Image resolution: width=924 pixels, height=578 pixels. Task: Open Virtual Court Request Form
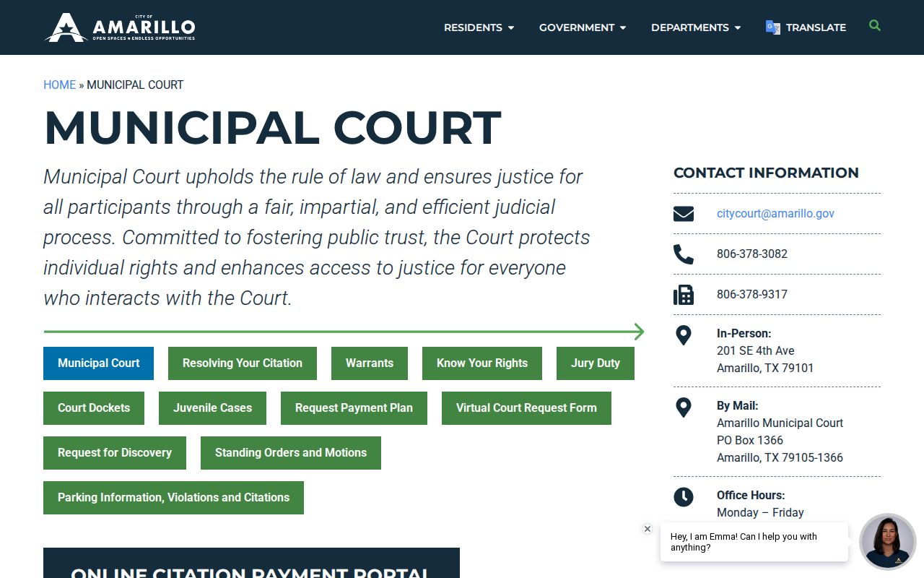click(526, 408)
